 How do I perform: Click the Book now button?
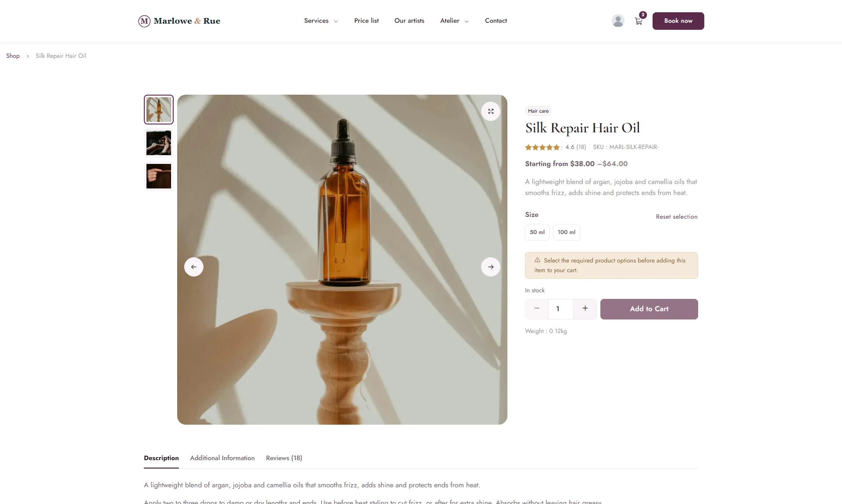[678, 21]
